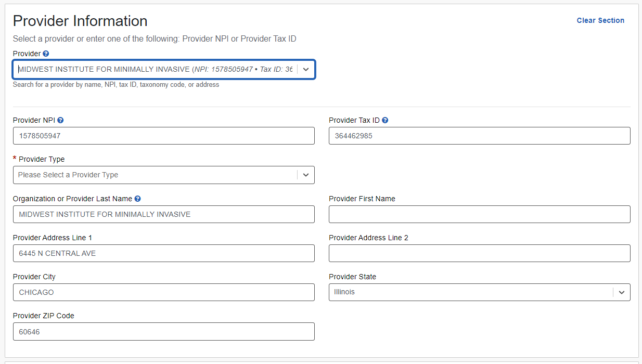Click the 'Please Select a Provider Type' placeholder
This screenshot has width=642, height=364.
[x=68, y=175]
